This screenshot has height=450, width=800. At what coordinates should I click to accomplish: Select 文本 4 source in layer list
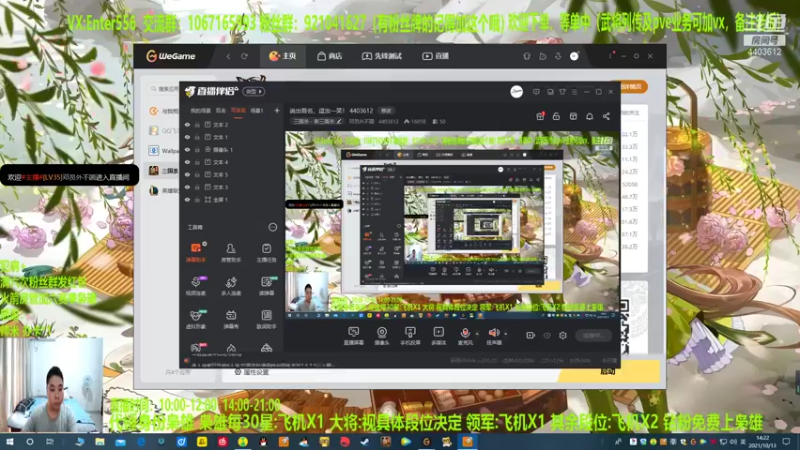click(x=220, y=162)
